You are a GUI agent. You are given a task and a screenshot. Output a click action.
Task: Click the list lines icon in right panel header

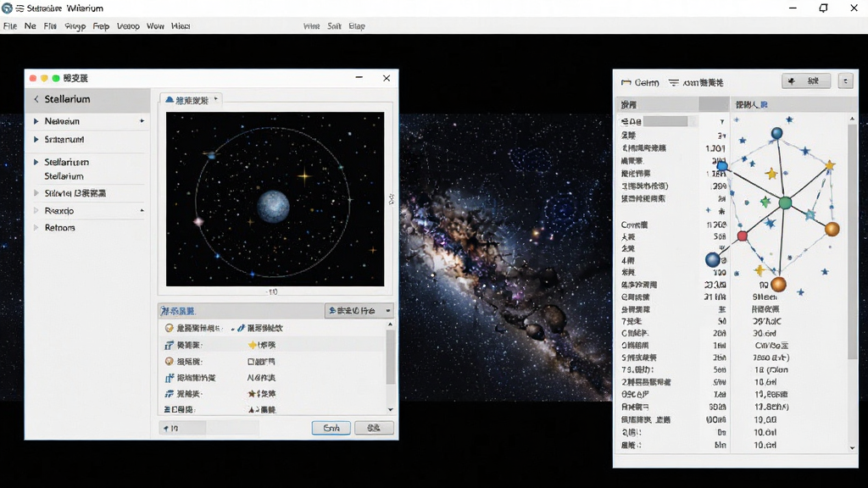tap(673, 82)
